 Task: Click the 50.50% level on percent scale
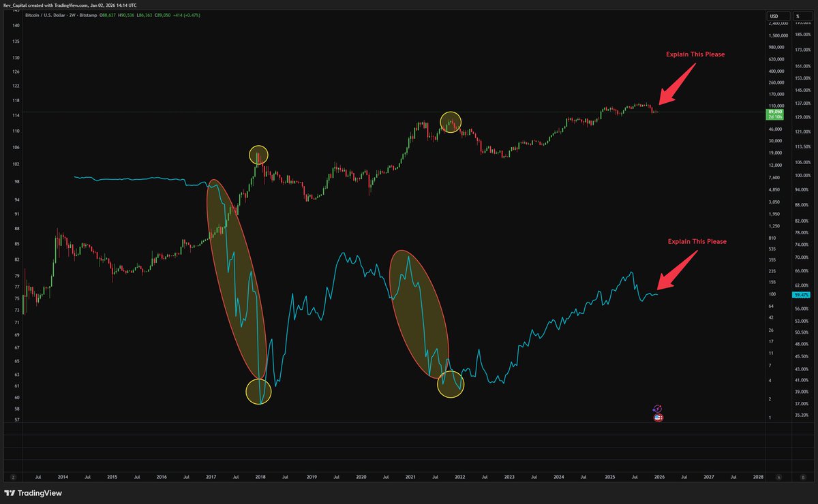click(x=802, y=332)
